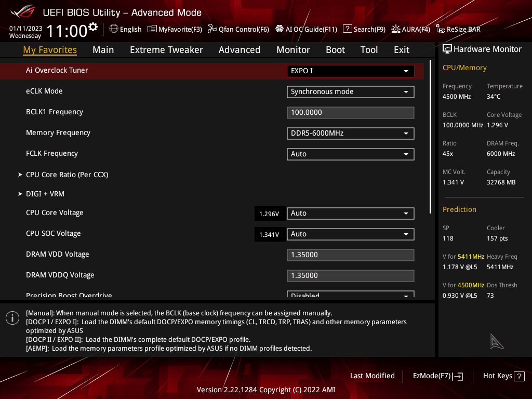This screenshot has height=399, width=532.
Task: Click the clock time 11:00
Action: [67, 31]
